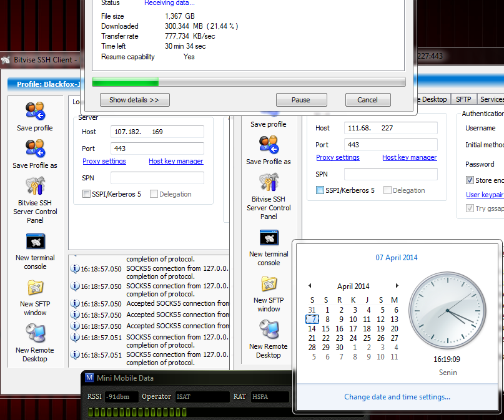Screen dimensions: 504x420
Task: Pause the current file transfer
Action: (301, 99)
